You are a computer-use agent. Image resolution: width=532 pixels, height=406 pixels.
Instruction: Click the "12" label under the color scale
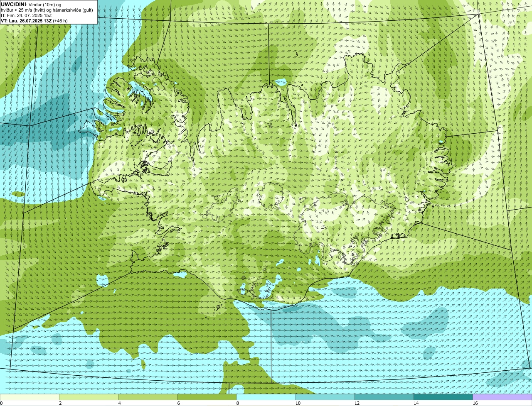[x=357, y=403]
